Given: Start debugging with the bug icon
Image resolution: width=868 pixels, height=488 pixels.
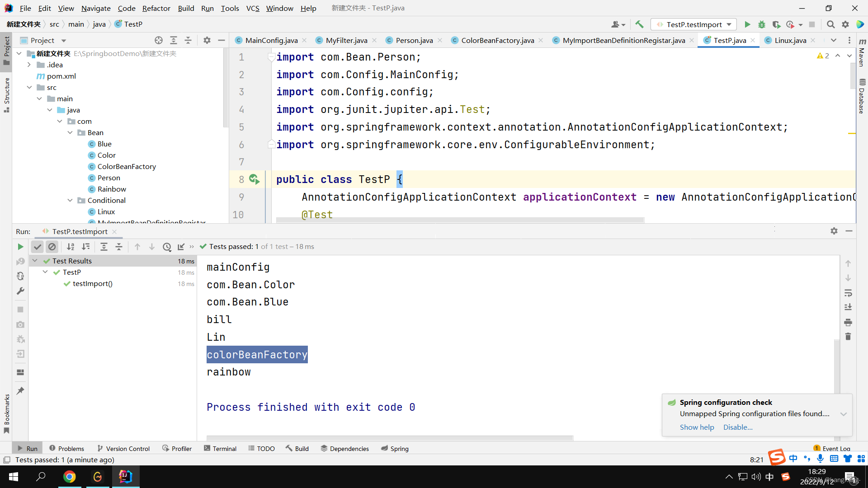Looking at the screenshot, I should tap(762, 24).
